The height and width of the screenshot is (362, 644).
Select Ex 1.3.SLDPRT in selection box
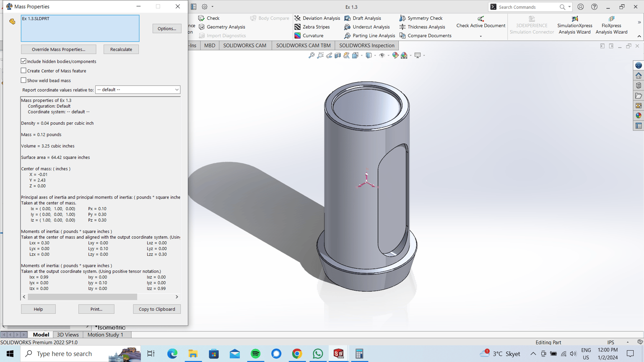click(x=36, y=18)
